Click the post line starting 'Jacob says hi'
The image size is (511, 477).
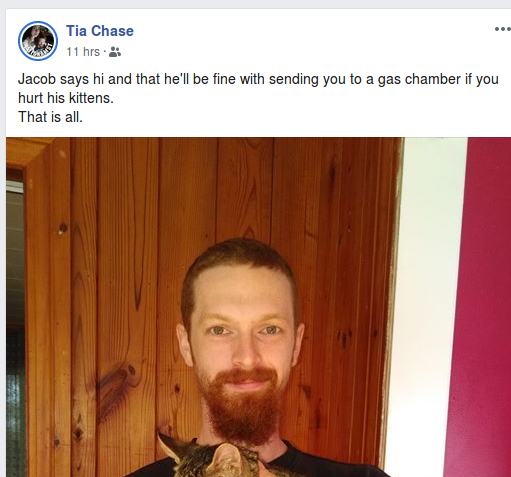(258, 79)
